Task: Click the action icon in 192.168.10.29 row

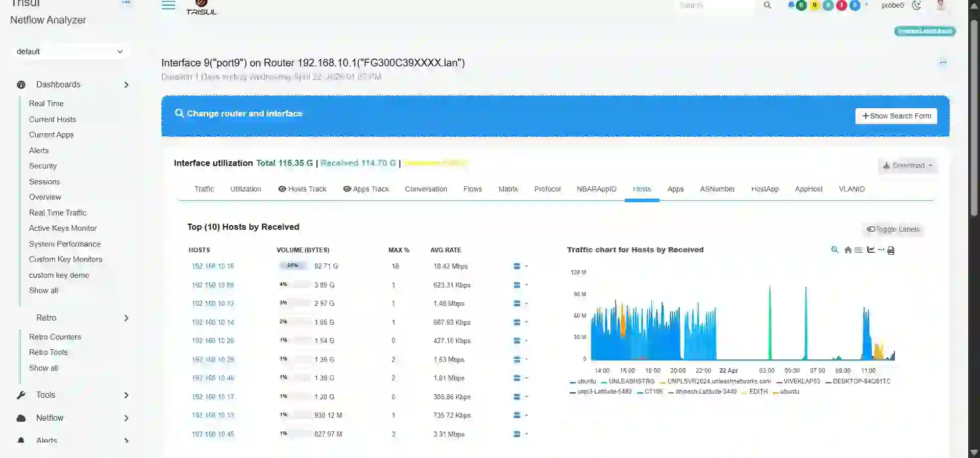Action: click(x=517, y=359)
